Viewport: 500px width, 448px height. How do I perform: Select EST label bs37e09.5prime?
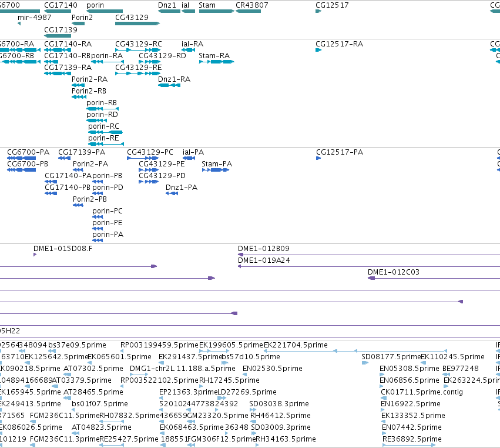point(77,345)
